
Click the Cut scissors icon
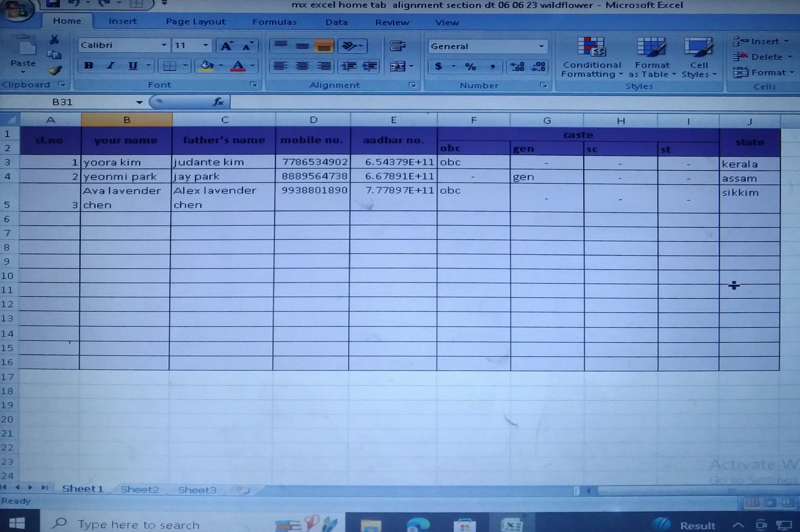(54, 40)
